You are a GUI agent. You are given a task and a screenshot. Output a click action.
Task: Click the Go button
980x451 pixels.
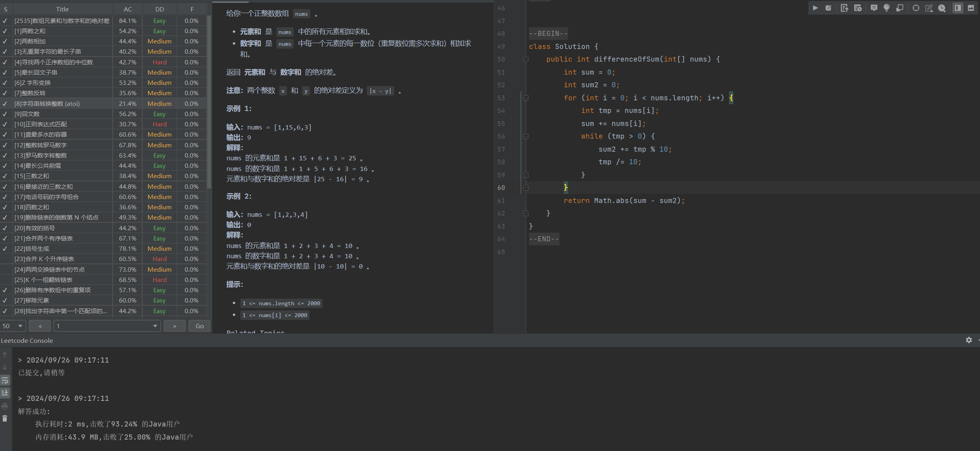pyautogui.click(x=200, y=326)
